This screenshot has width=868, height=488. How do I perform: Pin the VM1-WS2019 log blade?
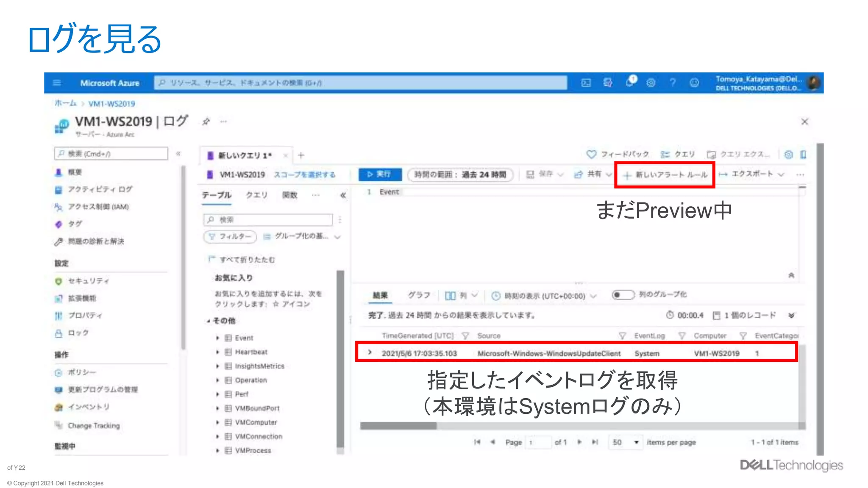(206, 122)
